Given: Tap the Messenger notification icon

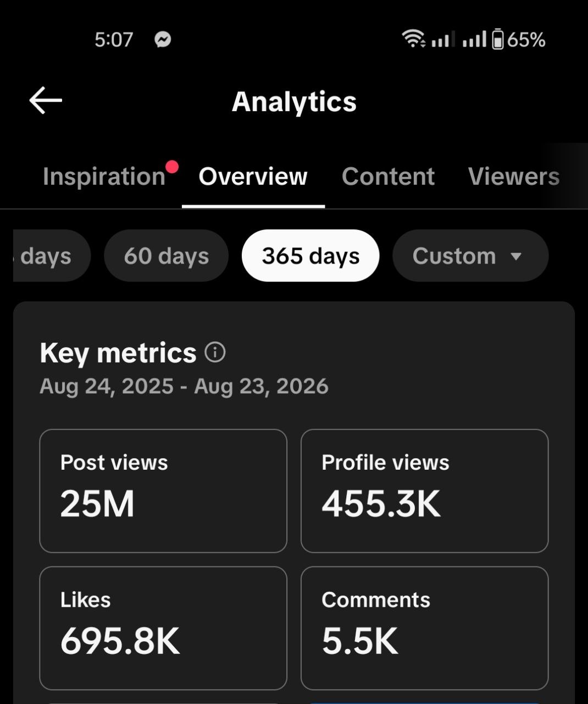Looking at the screenshot, I should click(x=163, y=40).
